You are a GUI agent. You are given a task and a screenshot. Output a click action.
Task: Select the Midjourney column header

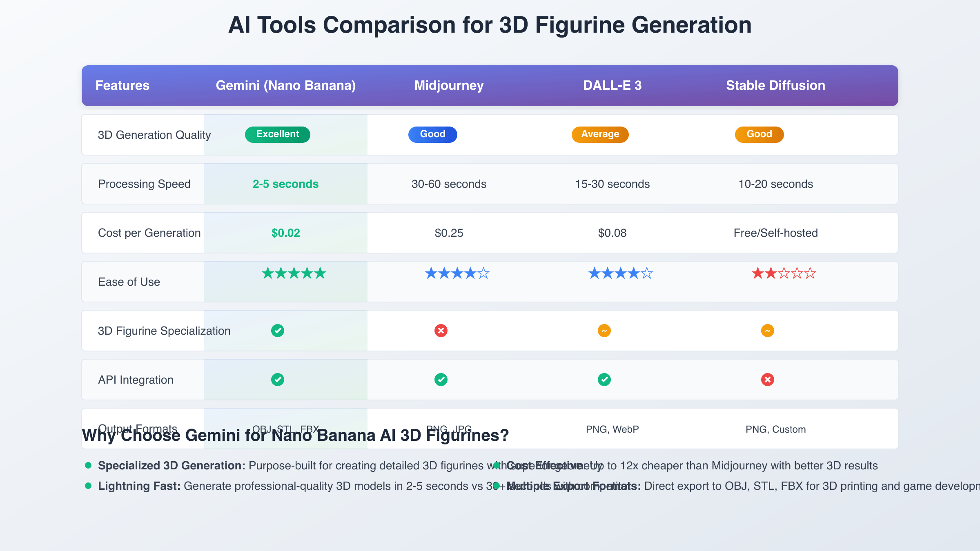pos(449,85)
